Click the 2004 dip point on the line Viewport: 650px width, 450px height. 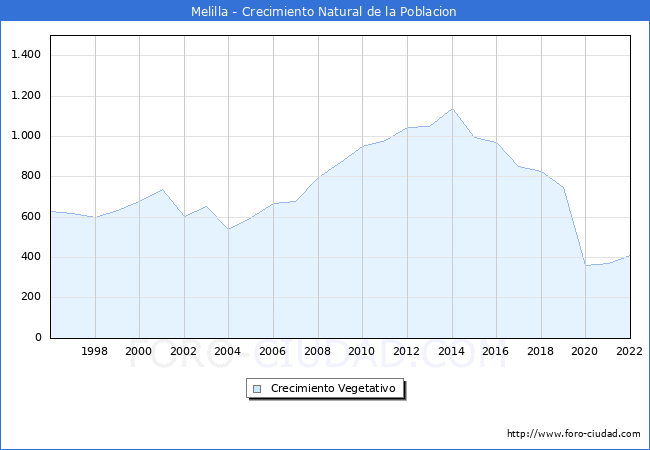click(x=228, y=229)
